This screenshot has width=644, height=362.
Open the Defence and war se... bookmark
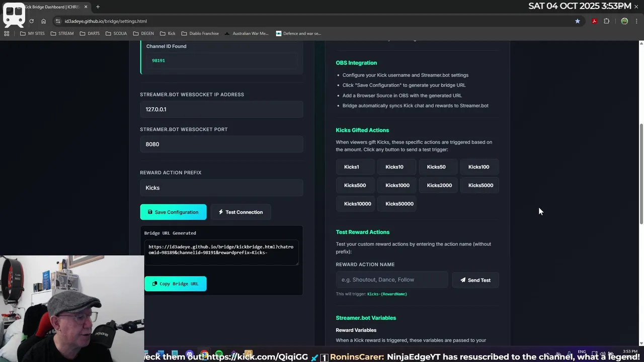click(x=298, y=34)
